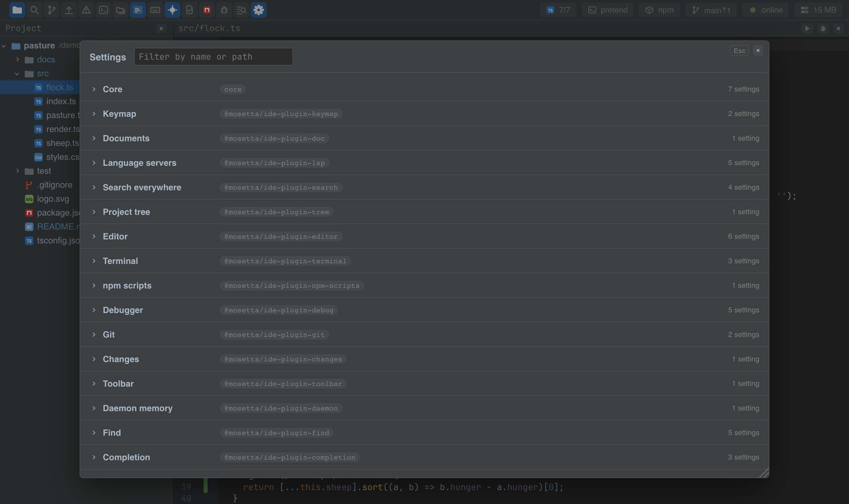
Task: Click the Esc button in Settings dialog
Action: (739, 51)
